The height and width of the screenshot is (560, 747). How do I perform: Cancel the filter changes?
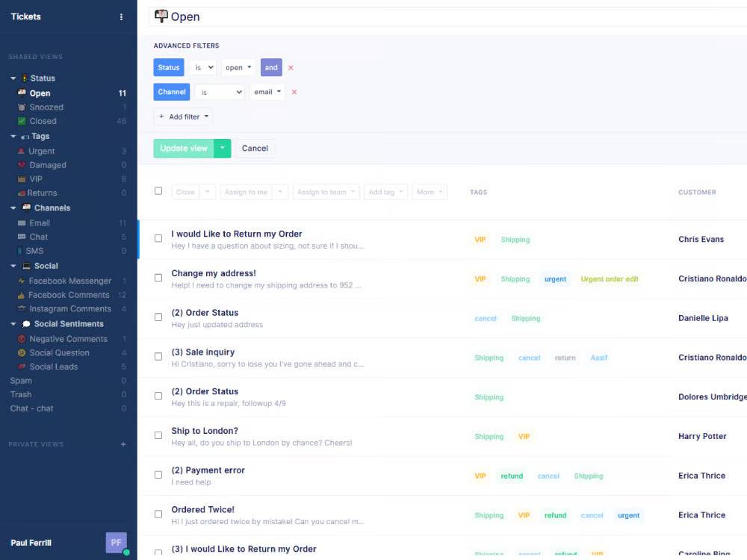pos(255,148)
